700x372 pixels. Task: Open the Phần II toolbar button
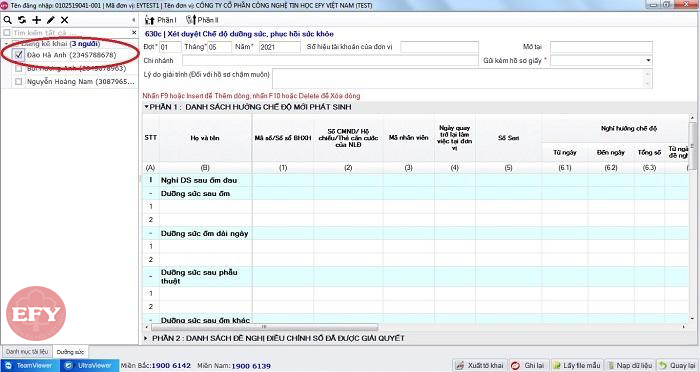[202, 20]
